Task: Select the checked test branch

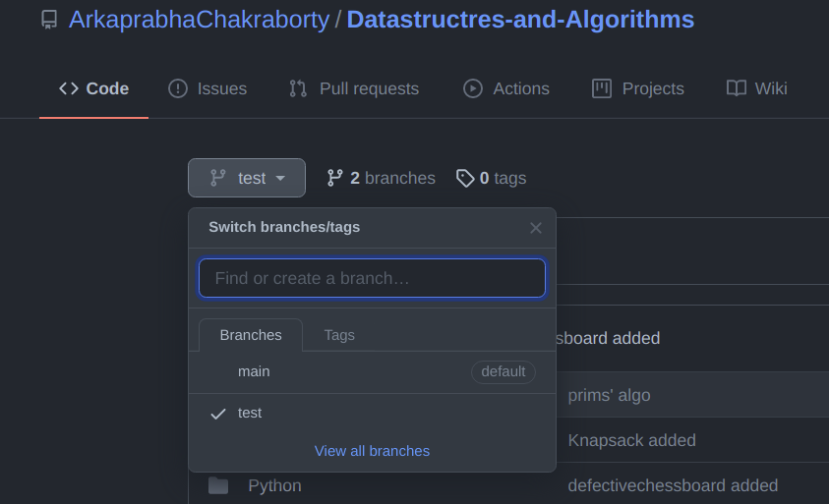Action: pyautogui.click(x=250, y=413)
